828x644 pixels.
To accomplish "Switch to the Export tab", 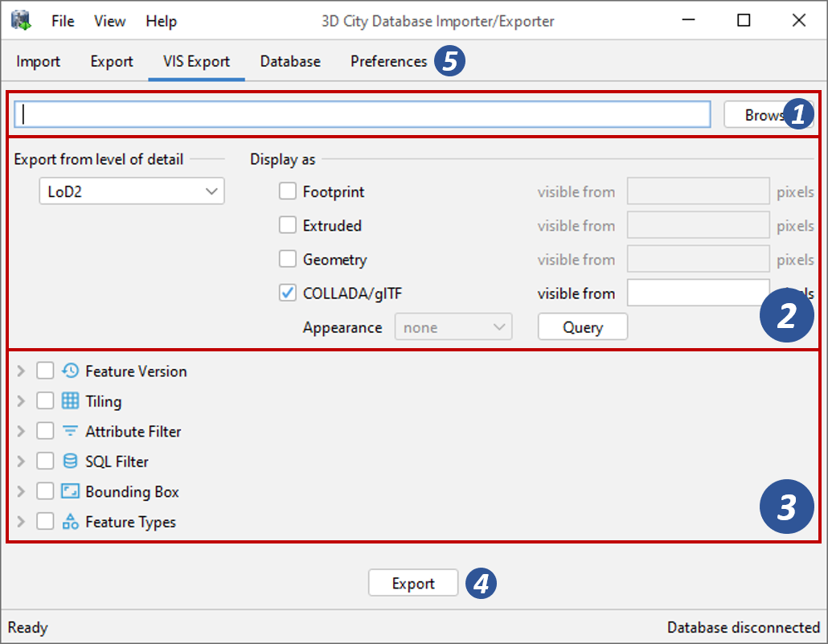I will pyautogui.click(x=112, y=61).
